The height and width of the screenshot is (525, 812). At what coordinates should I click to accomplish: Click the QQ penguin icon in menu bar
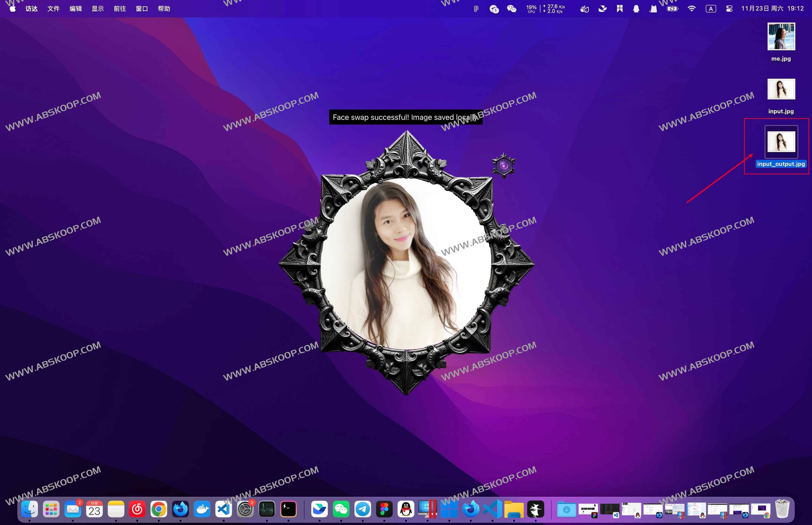coord(636,8)
